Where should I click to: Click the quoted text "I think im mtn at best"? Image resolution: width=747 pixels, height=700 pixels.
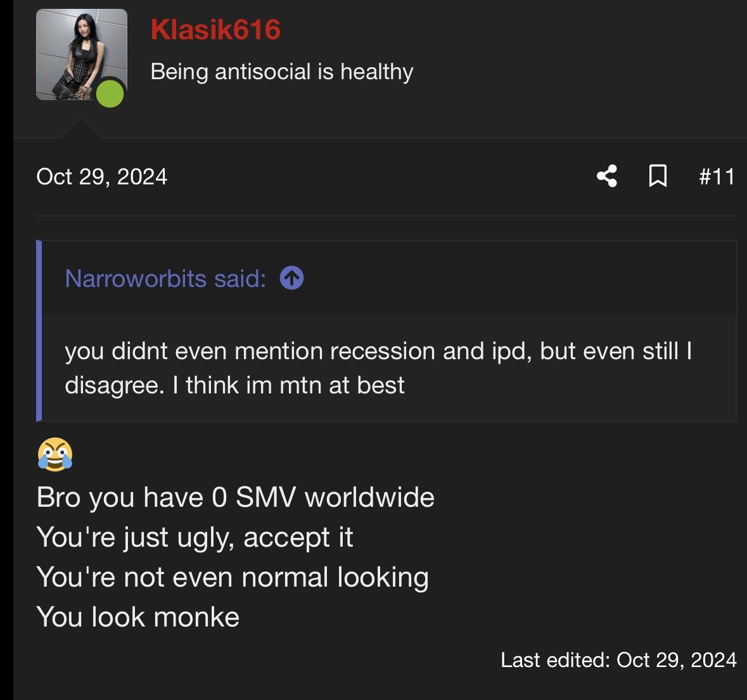[288, 385]
